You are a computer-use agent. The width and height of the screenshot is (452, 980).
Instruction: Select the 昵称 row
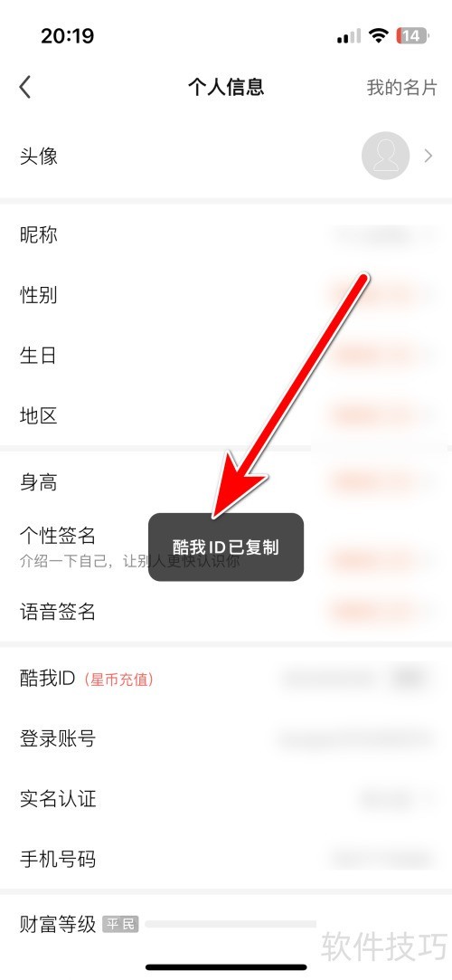coord(226,235)
